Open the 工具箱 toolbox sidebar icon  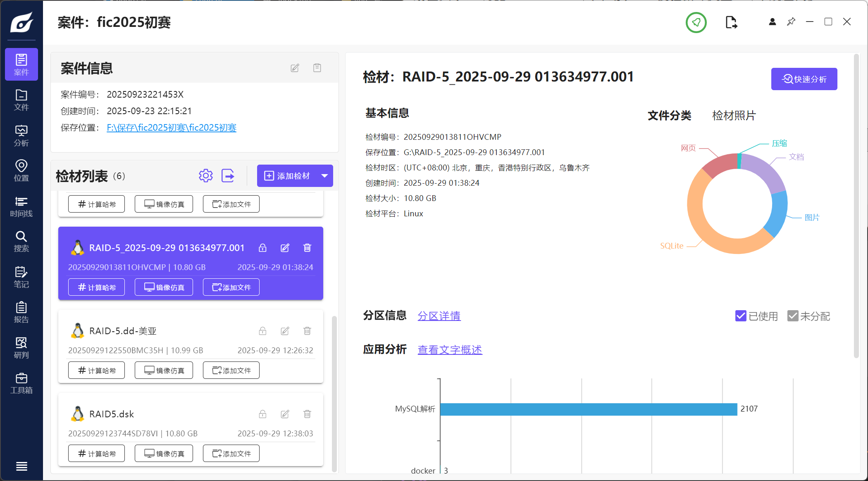(x=21, y=383)
